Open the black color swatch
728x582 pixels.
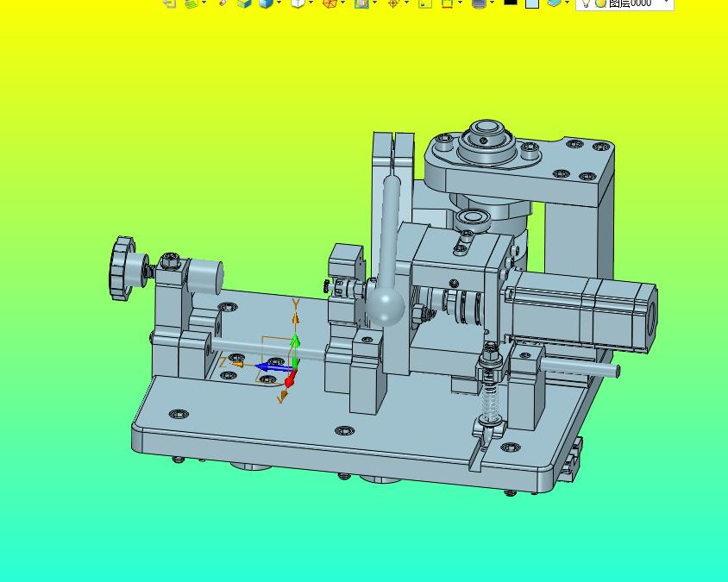[x=511, y=2]
